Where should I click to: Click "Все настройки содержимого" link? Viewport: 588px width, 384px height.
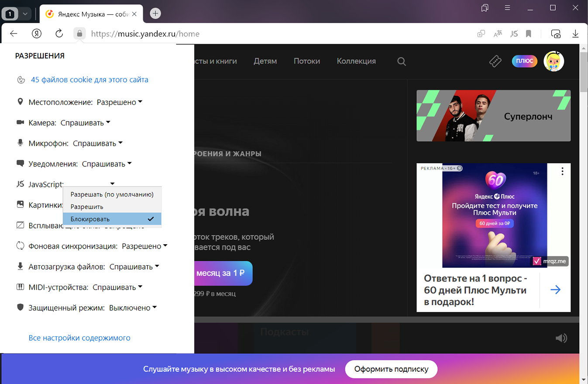tap(79, 338)
